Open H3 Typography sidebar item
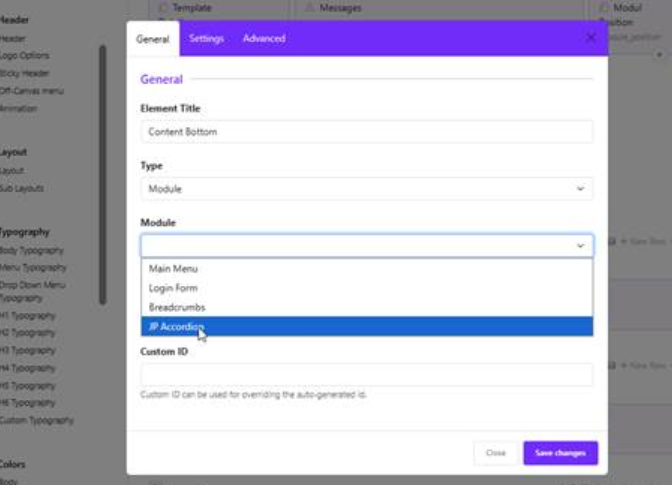 (28, 350)
